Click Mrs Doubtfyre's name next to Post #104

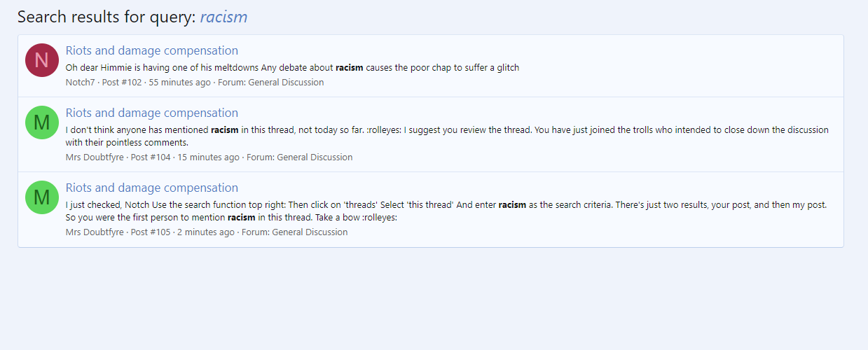95,157
